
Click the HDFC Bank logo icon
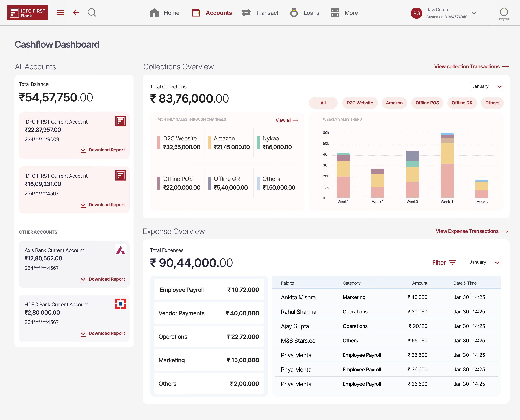click(120, 304)
